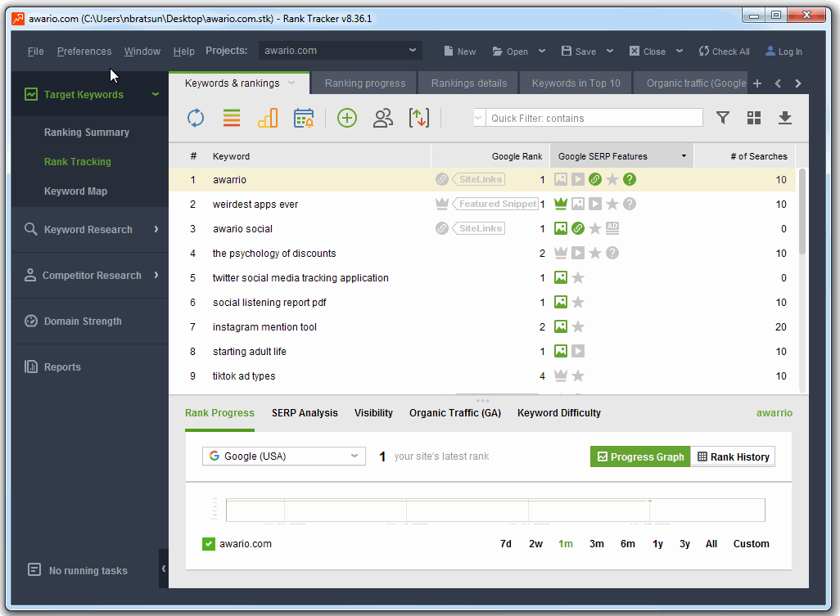Click the competitors people toolbar icon
Viewport: 840px width, 616px height.
383,118
